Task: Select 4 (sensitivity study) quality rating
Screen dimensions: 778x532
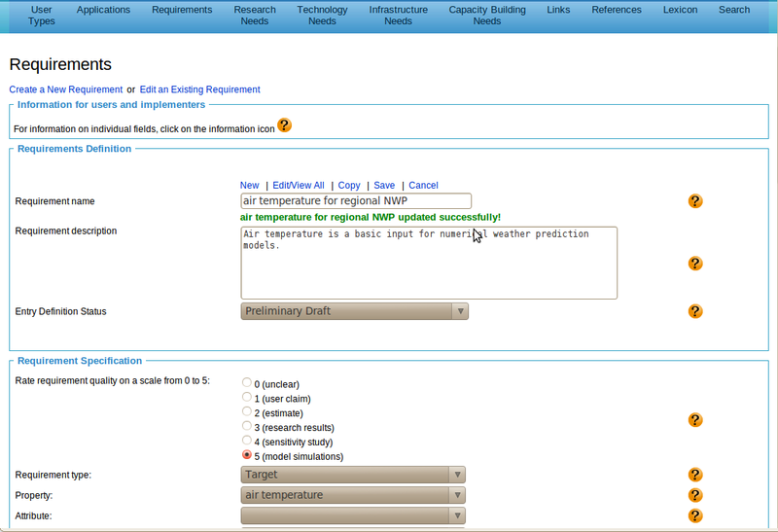Action: [x=246, y=442]
